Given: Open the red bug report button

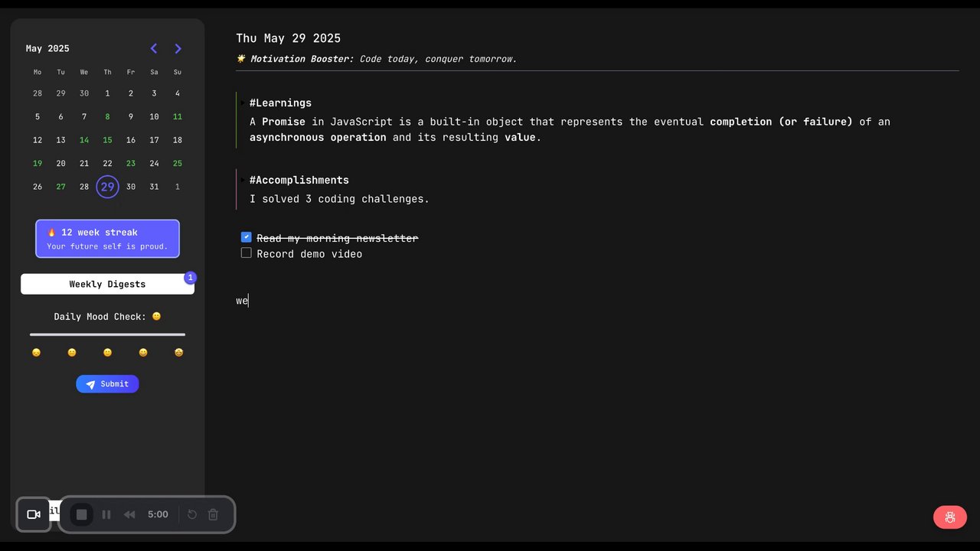Looking at the screenshot, I should 949,517.
